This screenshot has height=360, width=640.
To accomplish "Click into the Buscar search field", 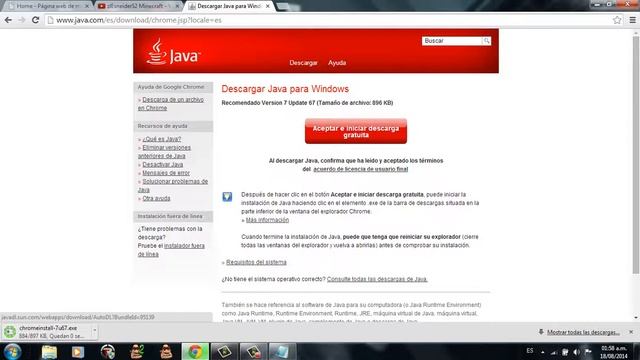I will tap(452, 41).
